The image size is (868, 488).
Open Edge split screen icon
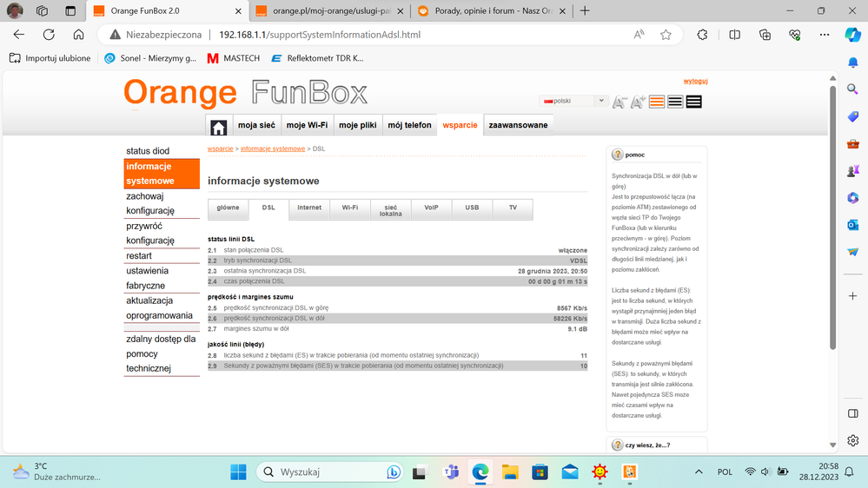[735, 35]
